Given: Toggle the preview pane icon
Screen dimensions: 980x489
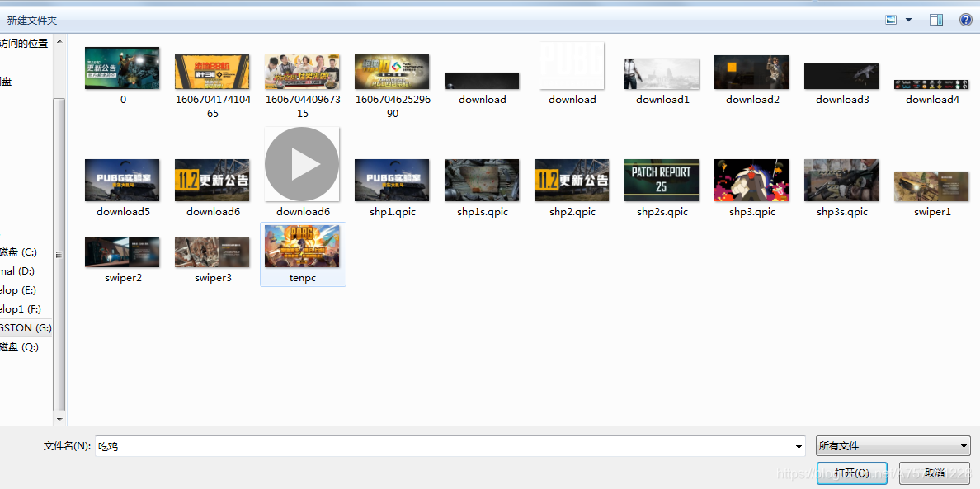Looking at the screenshot, I should tap(936, 21).
